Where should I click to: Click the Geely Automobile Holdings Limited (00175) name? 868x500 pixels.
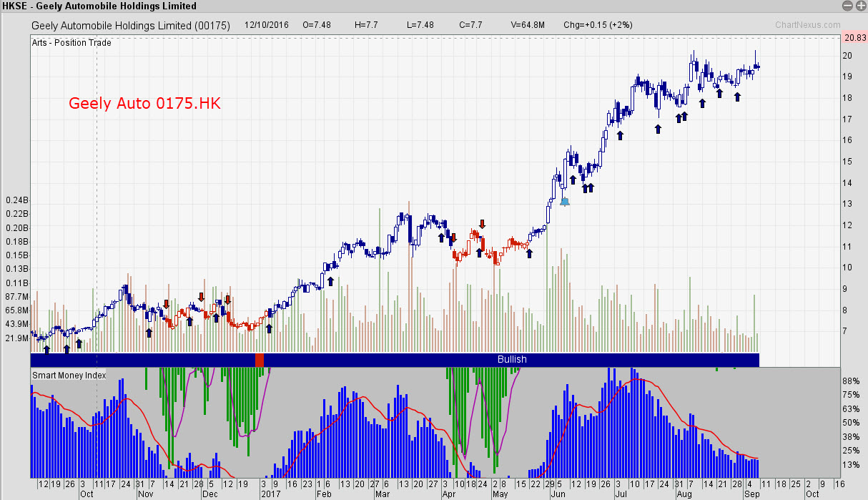pyautogui.click(x=131, y=25)
